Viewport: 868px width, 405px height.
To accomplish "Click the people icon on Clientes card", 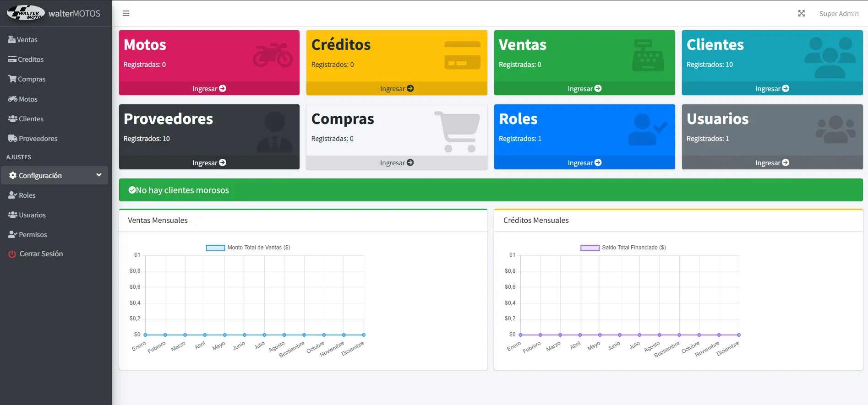I will click(830, 57).
